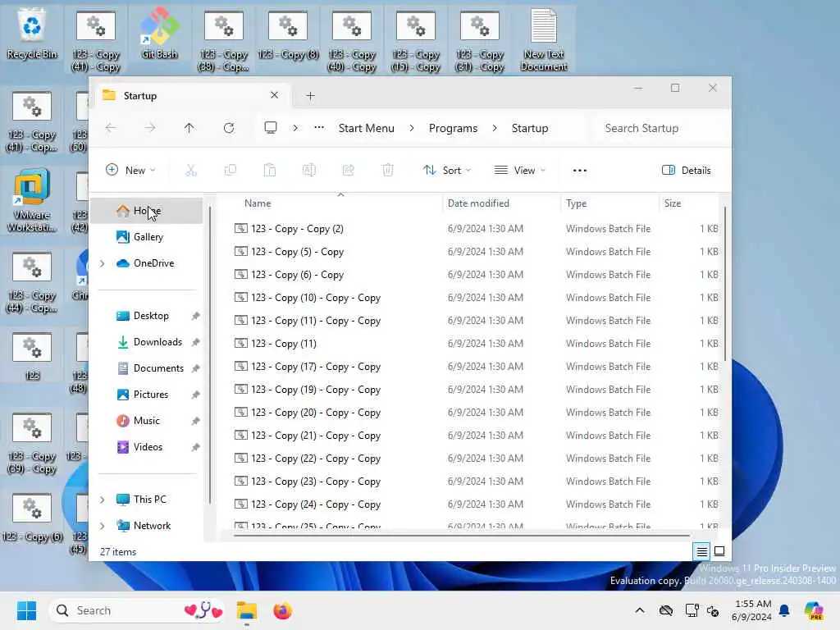Open the Windows Start button
840x630 pixels.
[26, 610]
